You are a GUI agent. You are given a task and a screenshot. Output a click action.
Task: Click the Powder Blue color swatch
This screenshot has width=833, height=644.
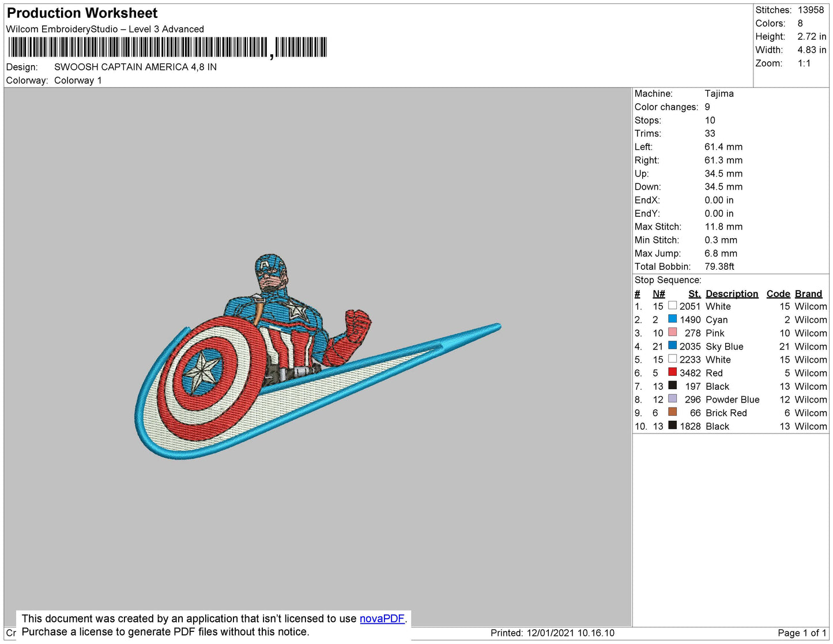tap(672, 398)
